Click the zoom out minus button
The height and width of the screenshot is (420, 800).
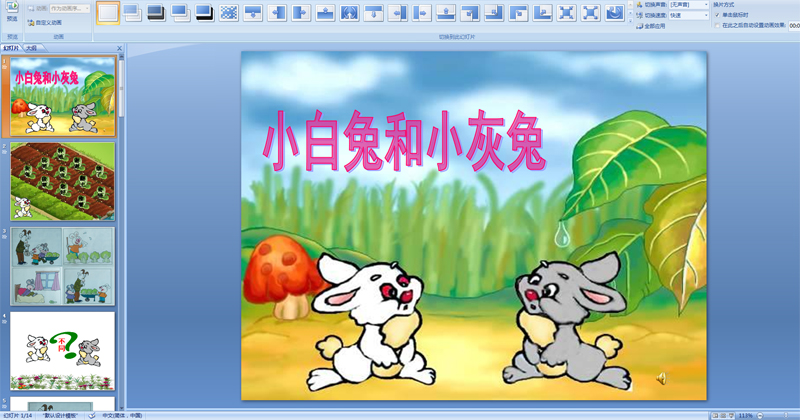coord(760,416)
